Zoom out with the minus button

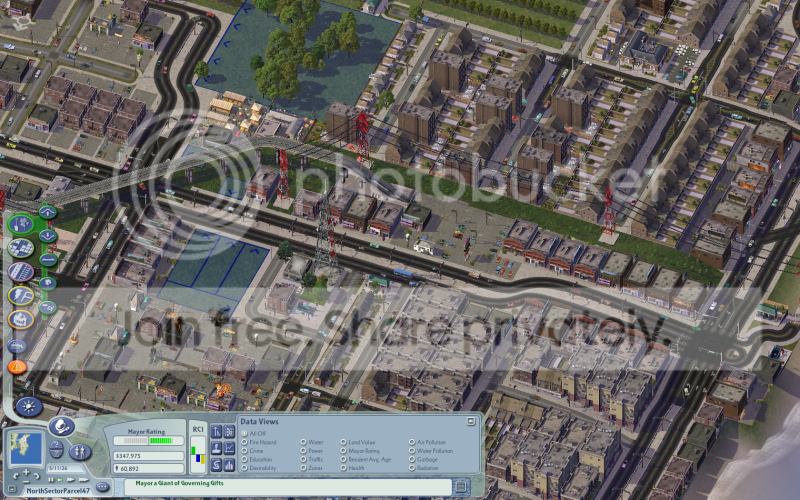click(x=26, y=482)
